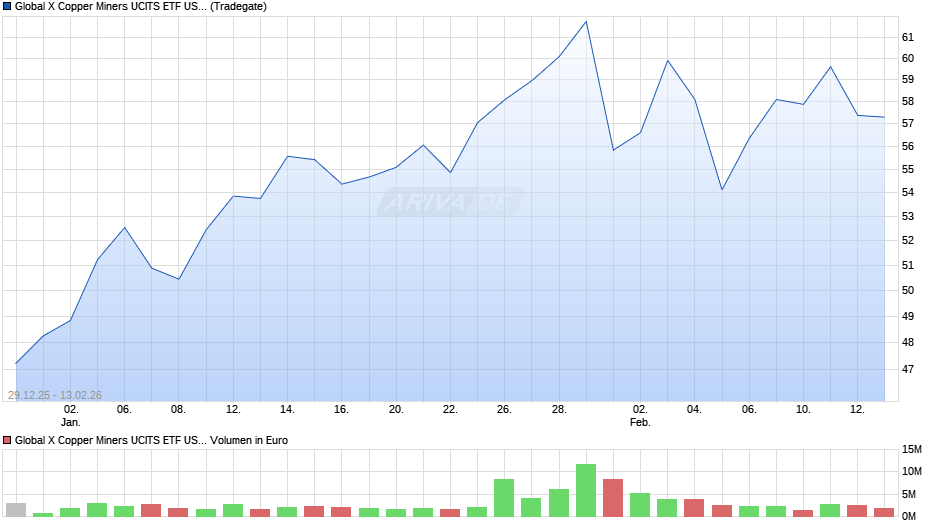Select the 'Volumen in Euro' chart title
940x526 pixels.
151,440
